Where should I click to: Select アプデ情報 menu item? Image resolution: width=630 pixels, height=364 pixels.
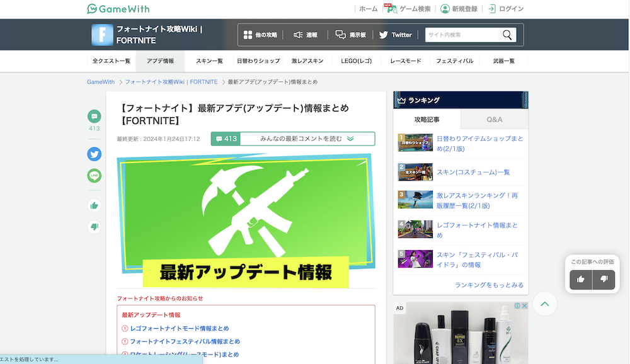[x=160, y=61]
